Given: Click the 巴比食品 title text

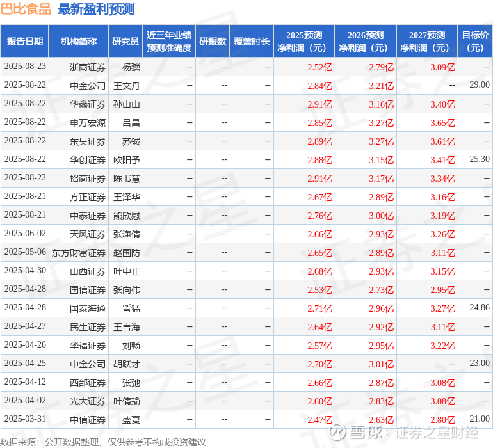Looking at the screenshot, I should click(x=26, y=9).
